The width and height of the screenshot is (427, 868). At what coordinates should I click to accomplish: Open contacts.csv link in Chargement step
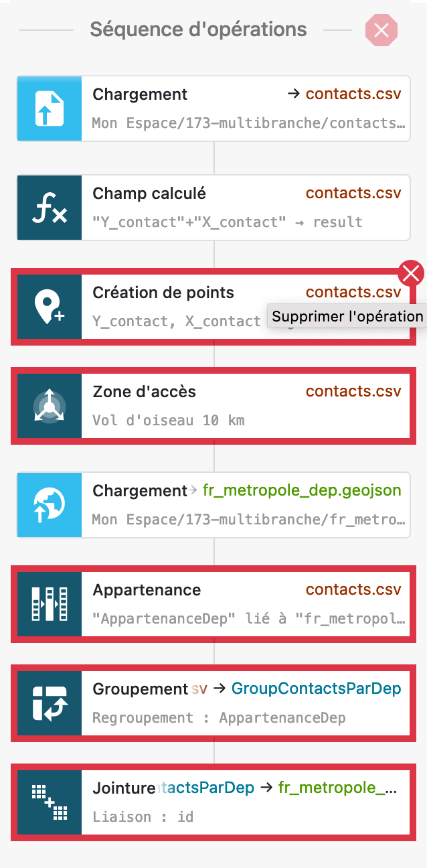(353, 94)
